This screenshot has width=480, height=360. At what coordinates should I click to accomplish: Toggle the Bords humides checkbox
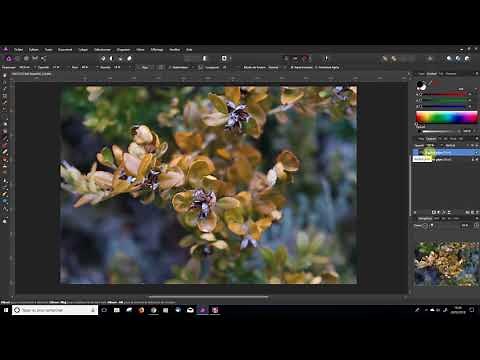tap(301, 67)
